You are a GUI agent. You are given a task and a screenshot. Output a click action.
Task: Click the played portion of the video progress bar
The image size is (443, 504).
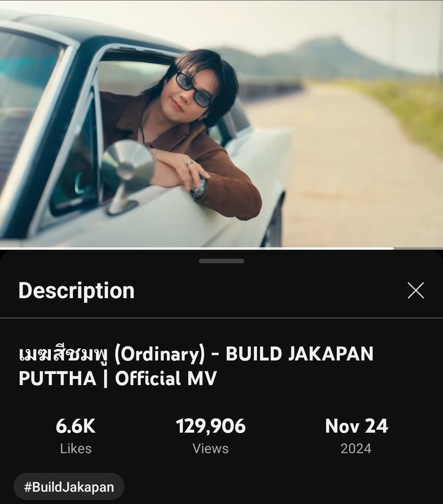click(197, 249)
